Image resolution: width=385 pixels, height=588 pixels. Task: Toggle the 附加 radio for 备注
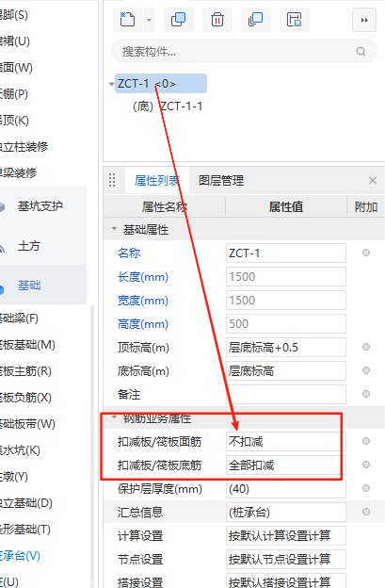(x=366, y=394)
